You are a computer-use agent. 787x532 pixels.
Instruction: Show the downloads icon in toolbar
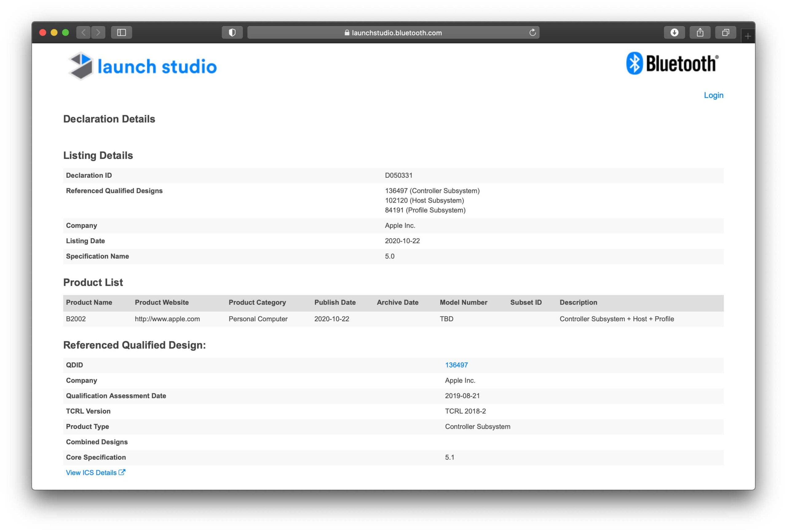pos(674,33)
